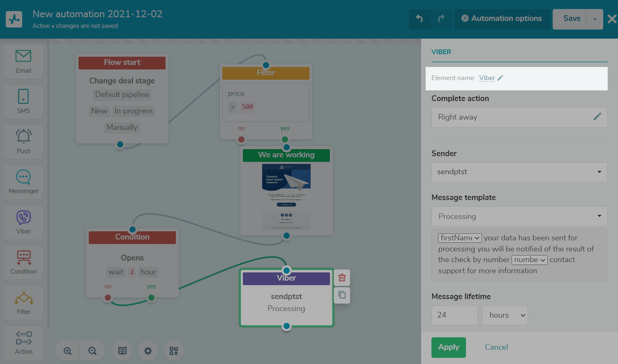
Task: Apply the Viber element settings
Action: point(449,347)
